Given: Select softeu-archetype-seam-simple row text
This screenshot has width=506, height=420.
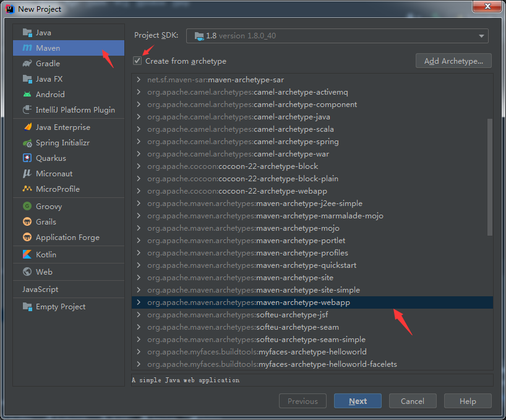Looking at the screenshot, I should click(x=256, y=340).
